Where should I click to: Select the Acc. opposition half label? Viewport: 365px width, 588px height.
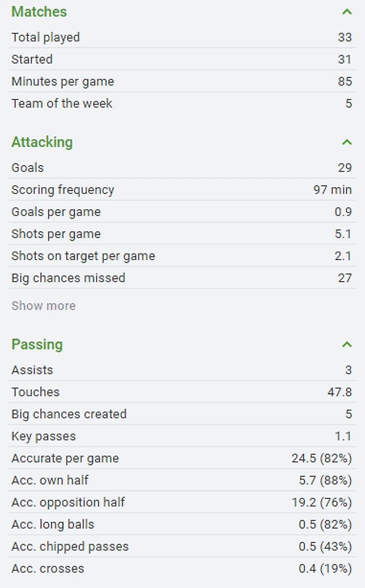68,502
